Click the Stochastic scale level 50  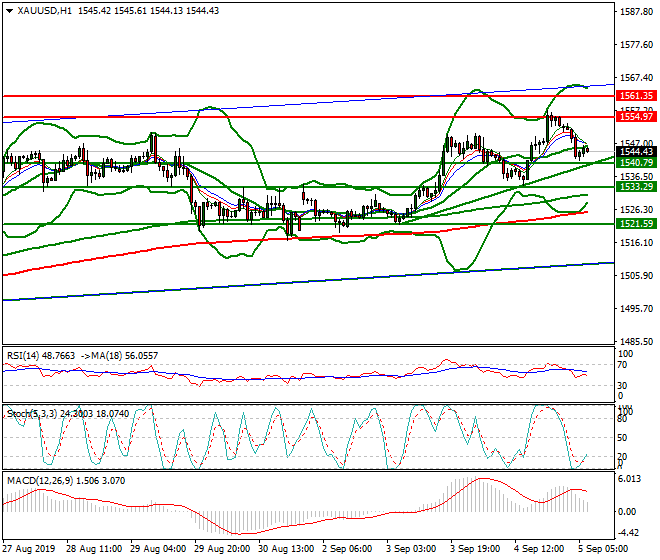[622, 438]
